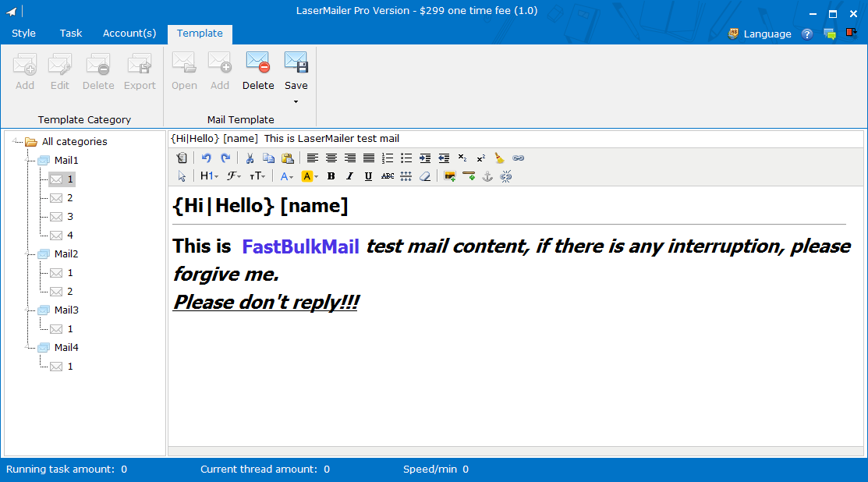Apply subscript formatting
Screen dimensions: 868x482
pos(462,158)
